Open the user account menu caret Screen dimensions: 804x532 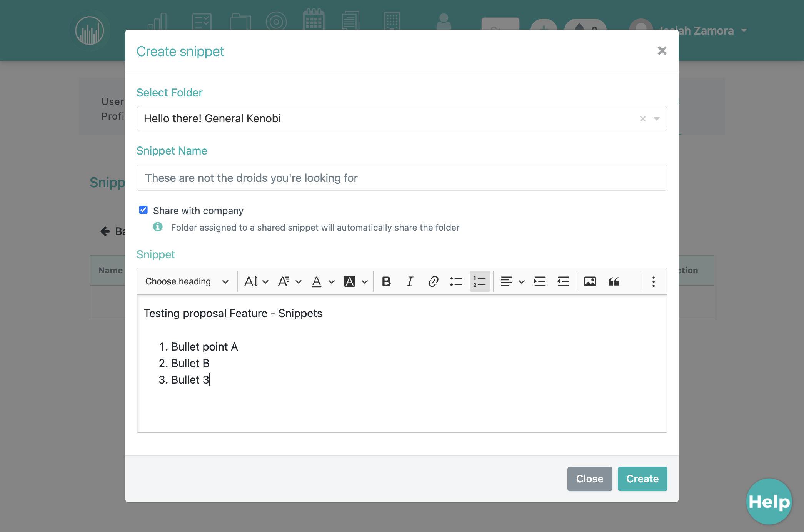click(744, 30)
